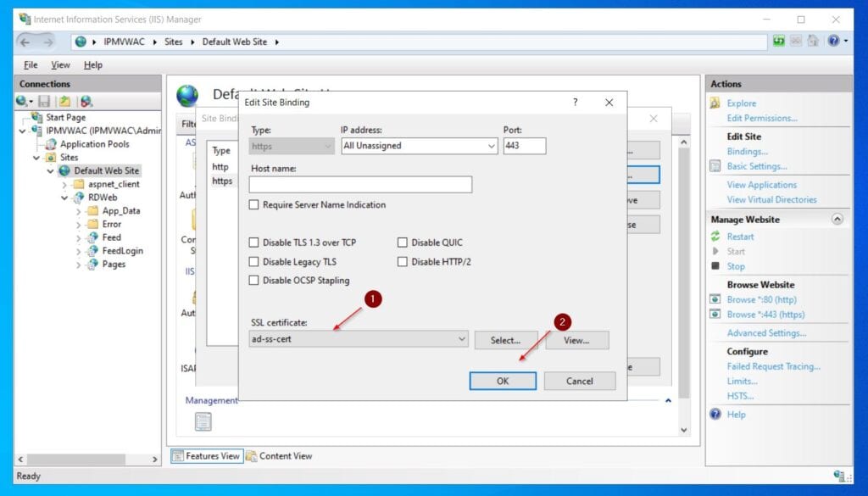Select the http row in Site Bindings
Screen dimensions: 868x496
pos(220,167)
